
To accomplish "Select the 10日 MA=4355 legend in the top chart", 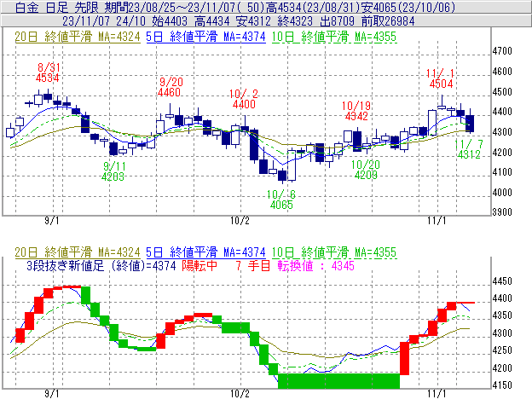I will (x=334, y=37).
